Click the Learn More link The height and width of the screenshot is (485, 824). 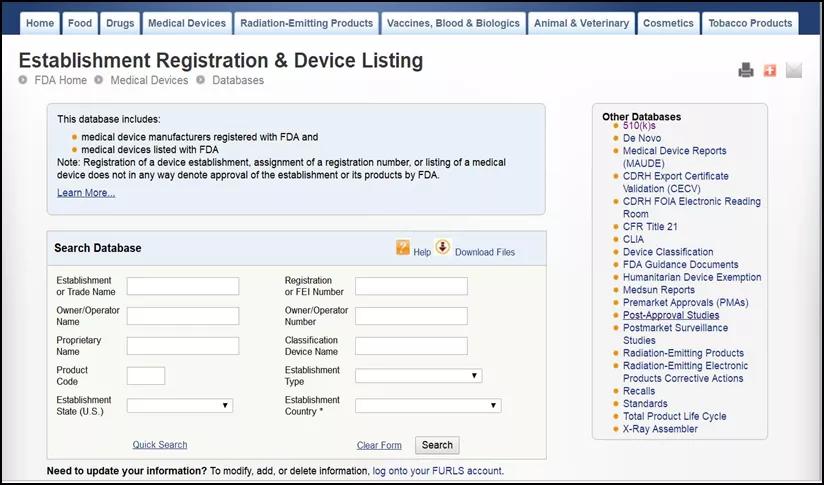86,193
